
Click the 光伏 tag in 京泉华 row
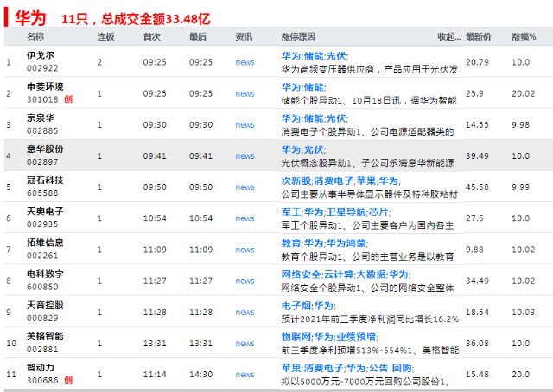click(x=336, y=118)
